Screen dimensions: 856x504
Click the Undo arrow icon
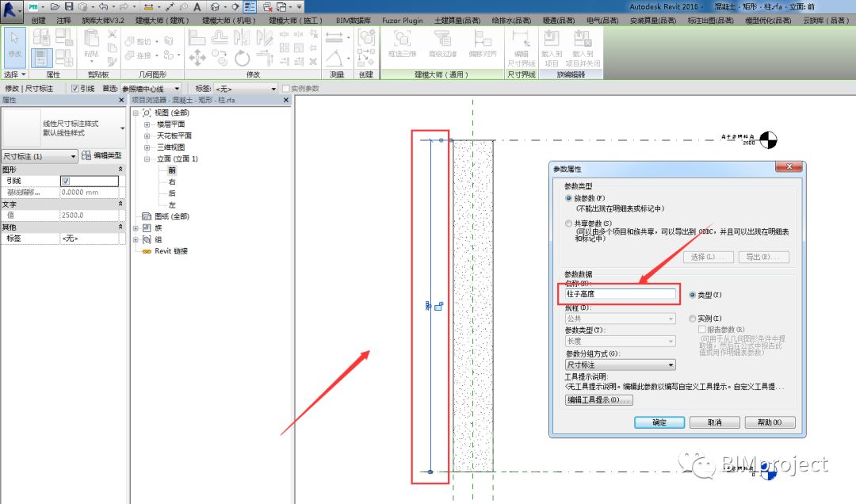click(102, 6)
